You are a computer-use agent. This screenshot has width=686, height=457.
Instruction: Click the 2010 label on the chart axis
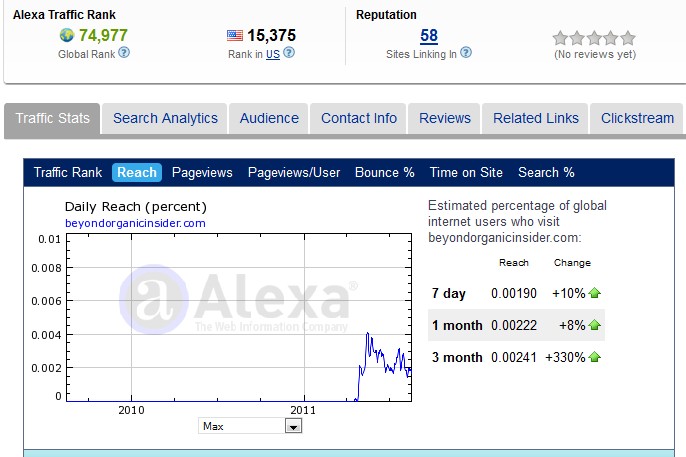(131, 410)
